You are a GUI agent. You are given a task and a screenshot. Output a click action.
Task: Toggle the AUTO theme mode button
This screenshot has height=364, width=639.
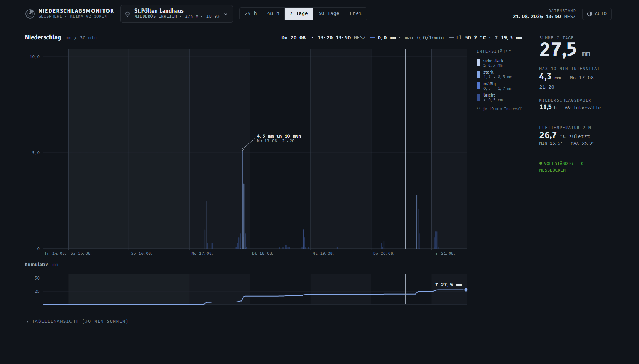click(x=597, y=14)
